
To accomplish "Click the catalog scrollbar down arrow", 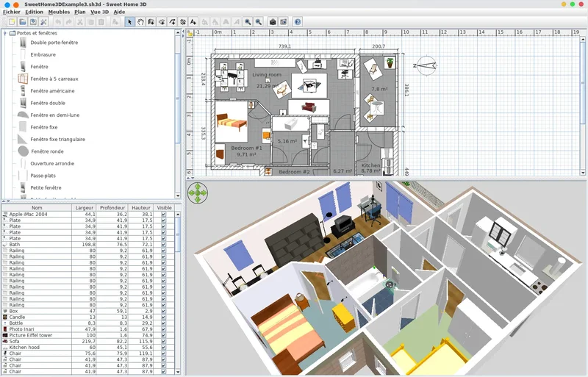I will point(178,195).
